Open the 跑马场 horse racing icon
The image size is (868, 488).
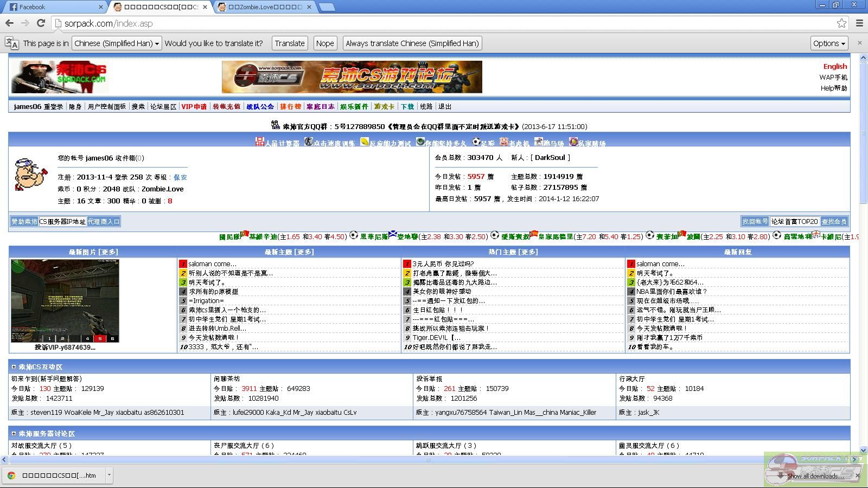coord(539,142)
